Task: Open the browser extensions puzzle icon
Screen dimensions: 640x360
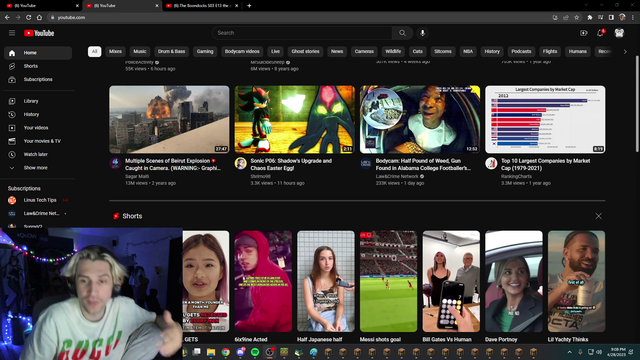Action: point(590,18)
